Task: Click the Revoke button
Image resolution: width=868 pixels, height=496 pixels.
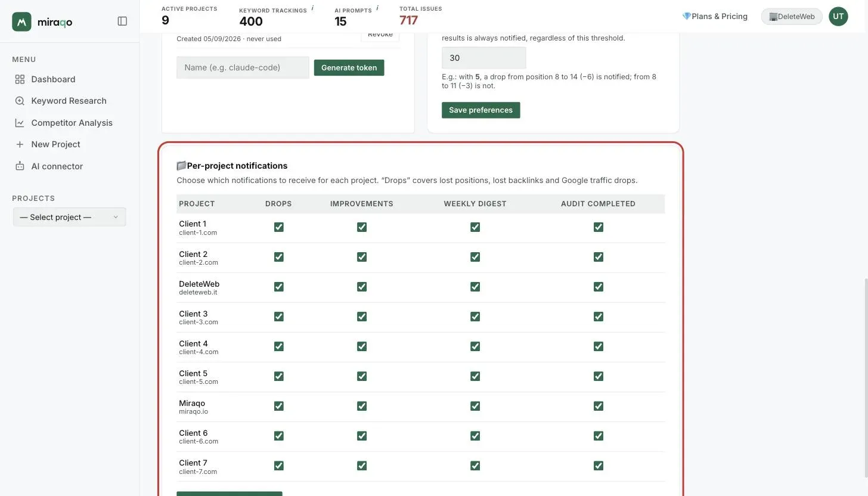Action: [x=380, y=35]
